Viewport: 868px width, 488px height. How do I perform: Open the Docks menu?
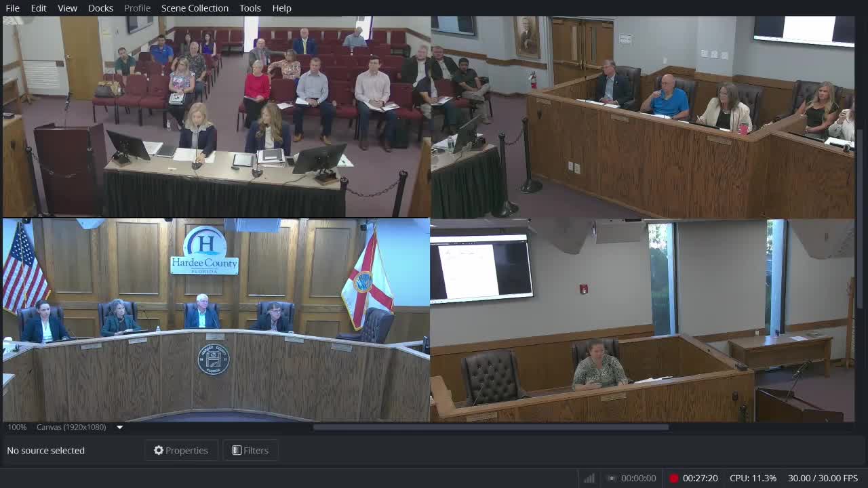click(100, 8)
